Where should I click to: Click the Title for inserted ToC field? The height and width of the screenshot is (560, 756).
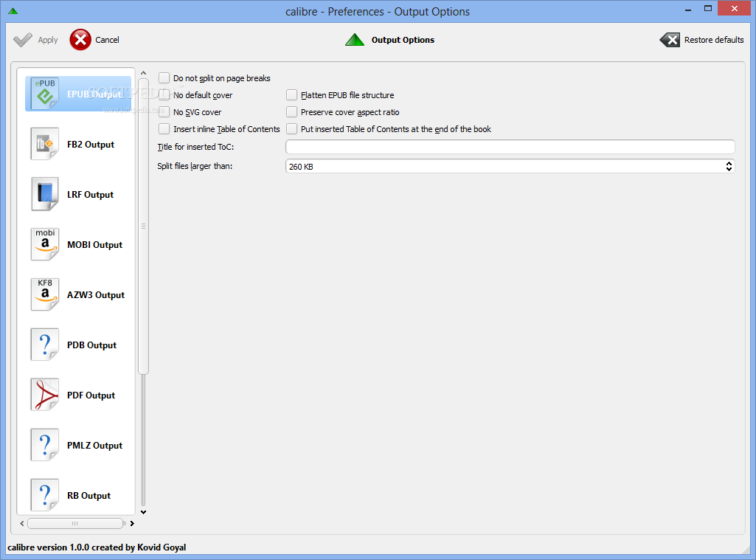(x=510, y=147)
